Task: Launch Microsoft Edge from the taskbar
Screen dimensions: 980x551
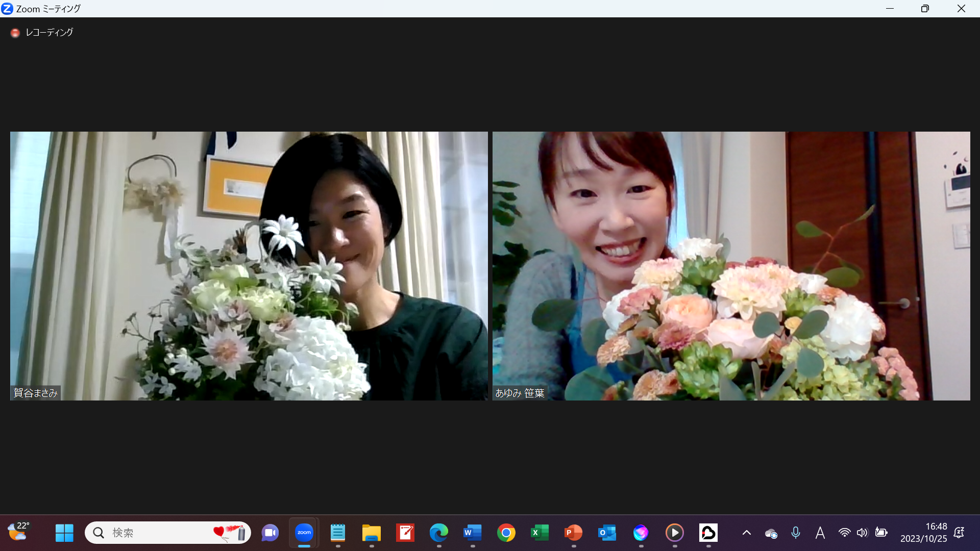Action: [x=439, y=533]
